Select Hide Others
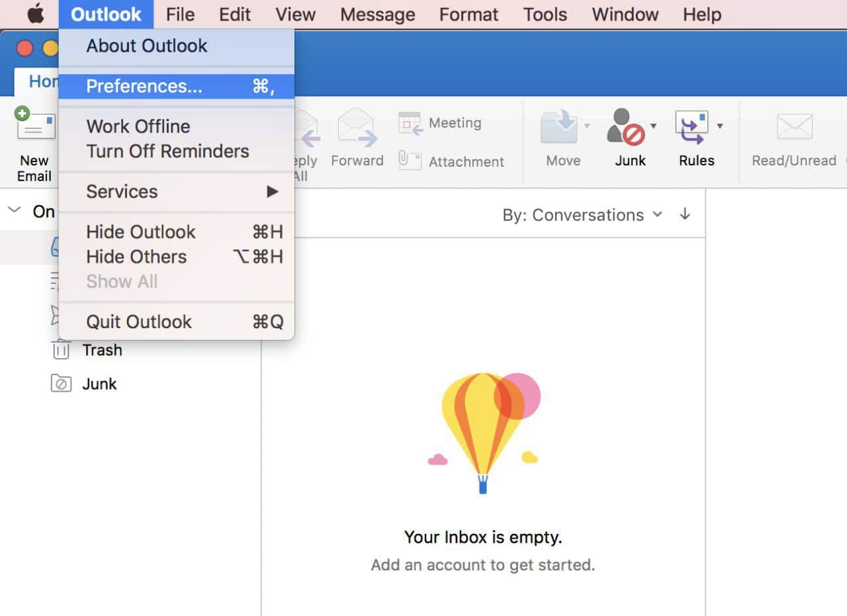 [x=177, y=257]
